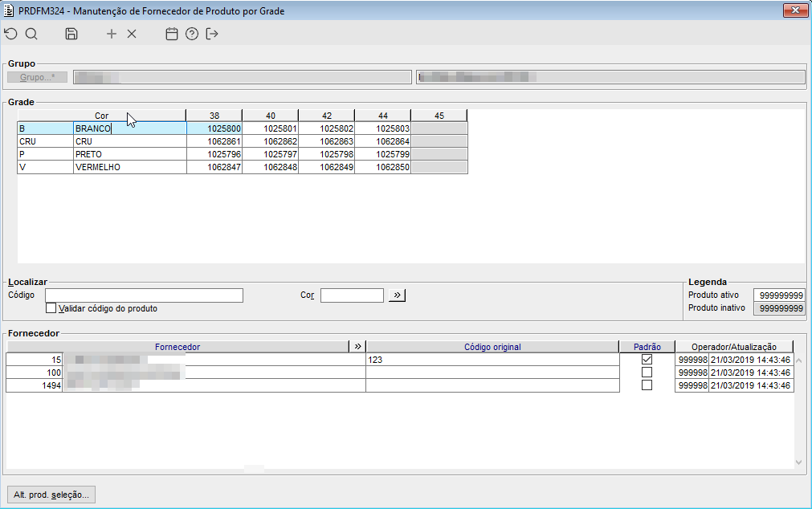This screenshot has height=509, width=812.
Task: Click the exit arrow toolbar icon
Action: pyautogui.click(x=212, y=35)
